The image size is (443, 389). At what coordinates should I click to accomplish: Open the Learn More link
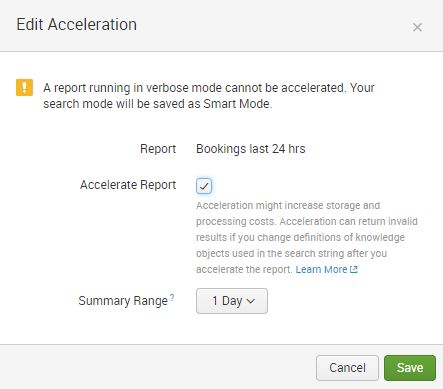pyautogui.click(x=322, y=269)
